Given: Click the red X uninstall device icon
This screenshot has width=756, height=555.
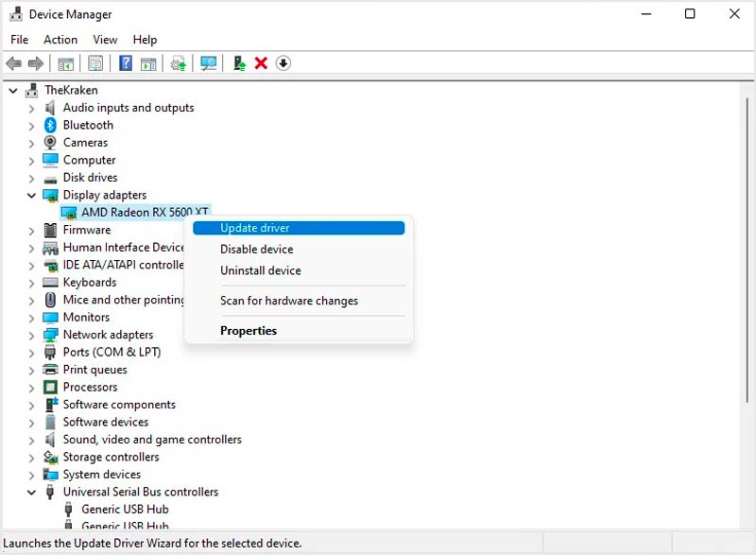Looking at the screenshot, I should point(261,63).
